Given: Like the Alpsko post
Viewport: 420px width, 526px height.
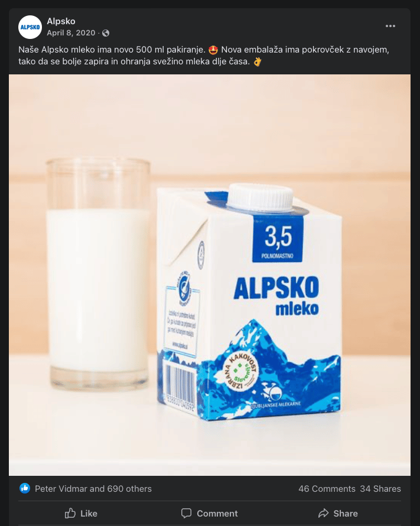Looking at the screenshot, I should (81, 513).
